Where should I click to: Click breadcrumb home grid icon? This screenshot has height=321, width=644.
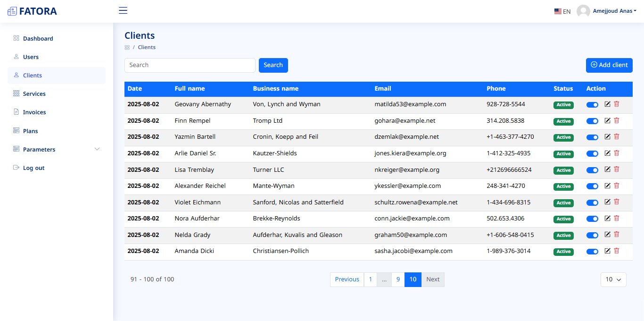click(x=127, y=47)
